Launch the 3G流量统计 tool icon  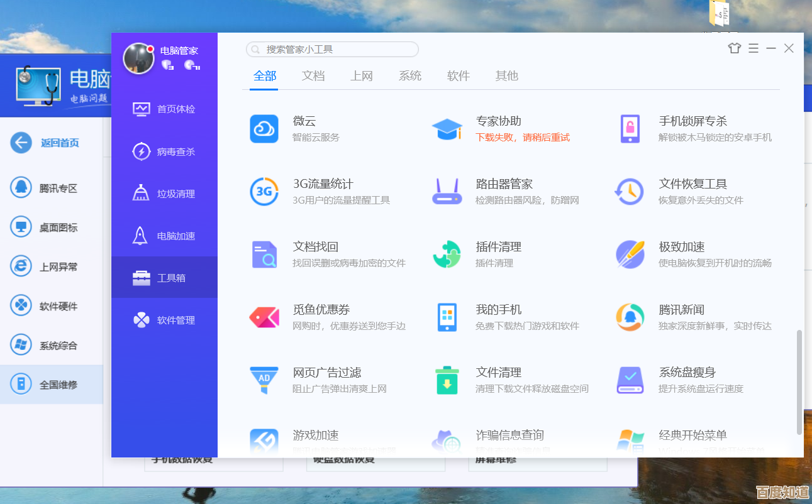click(x=264, y=192)
